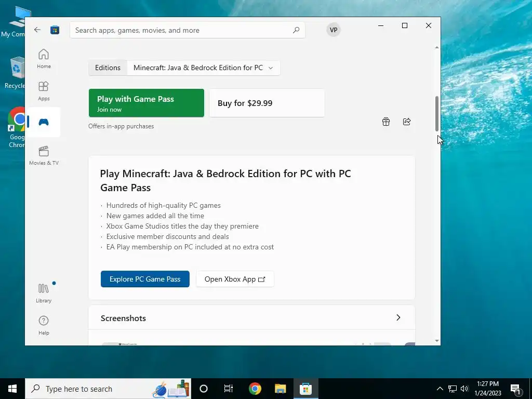The image size is (532, 399).
Task: Click into the Store search box
Action: pyautogui.click(x=187, y=30)
